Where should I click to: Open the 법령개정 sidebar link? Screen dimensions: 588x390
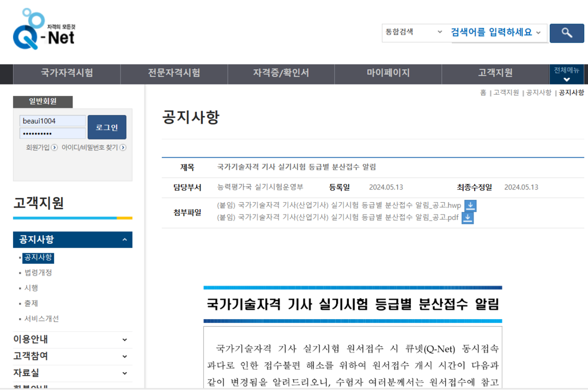pyautogui.click(x=38, y=272)
